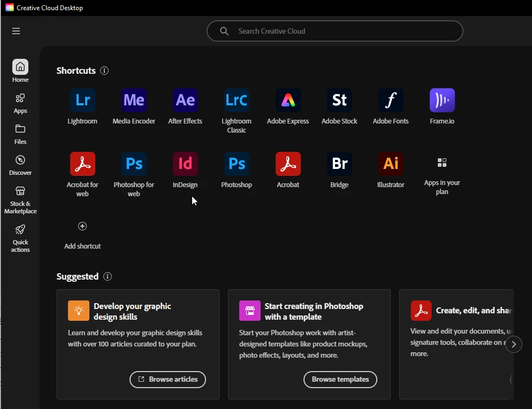View Apps in your plan
The width and height of the screenshot is (532, 409).
[x=442, y=163]
